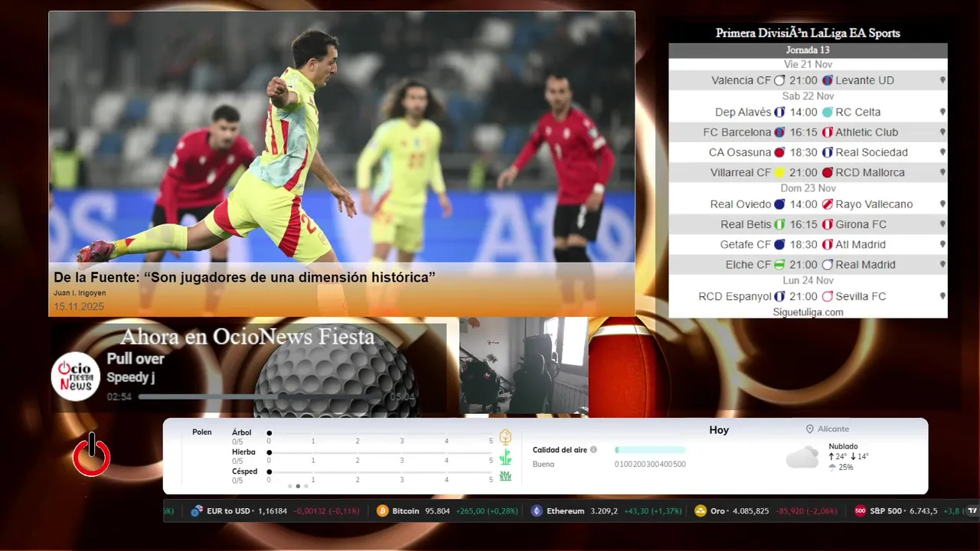Click the rain chance umbrella icon beside 25%
The height and width of the screenshot is (551, 980).
click(x=832, y=467)
